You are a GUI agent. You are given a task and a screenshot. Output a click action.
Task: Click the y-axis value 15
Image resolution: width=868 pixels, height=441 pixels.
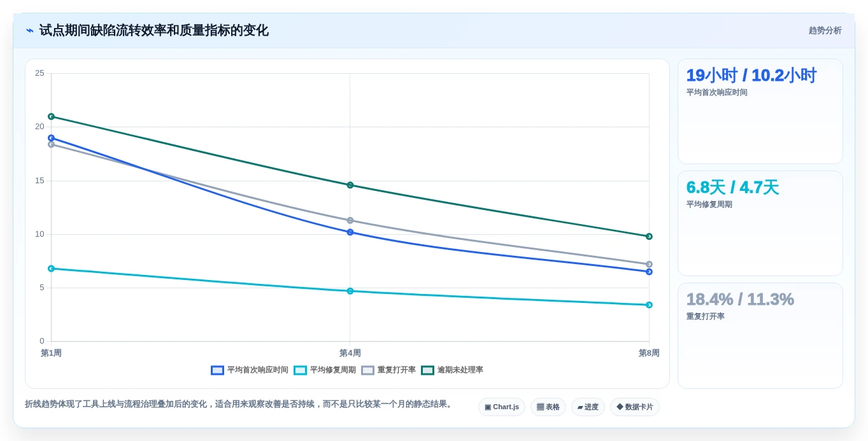39,181
